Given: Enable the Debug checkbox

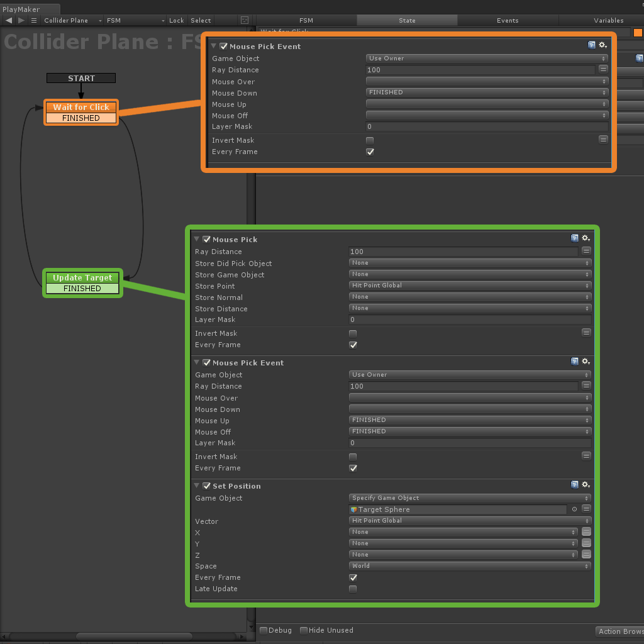Looking at the screenshot, I should pyautogui.click(x=264, y=630).
